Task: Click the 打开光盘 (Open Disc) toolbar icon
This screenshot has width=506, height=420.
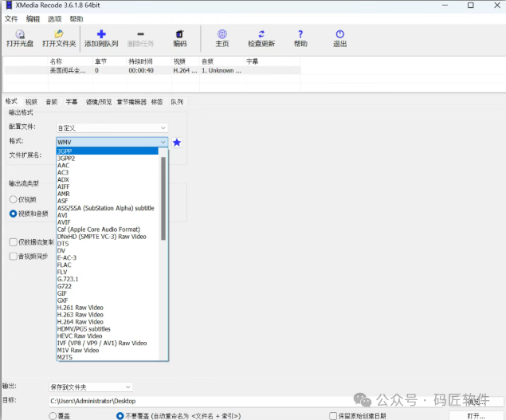Action: click(20, 34)
